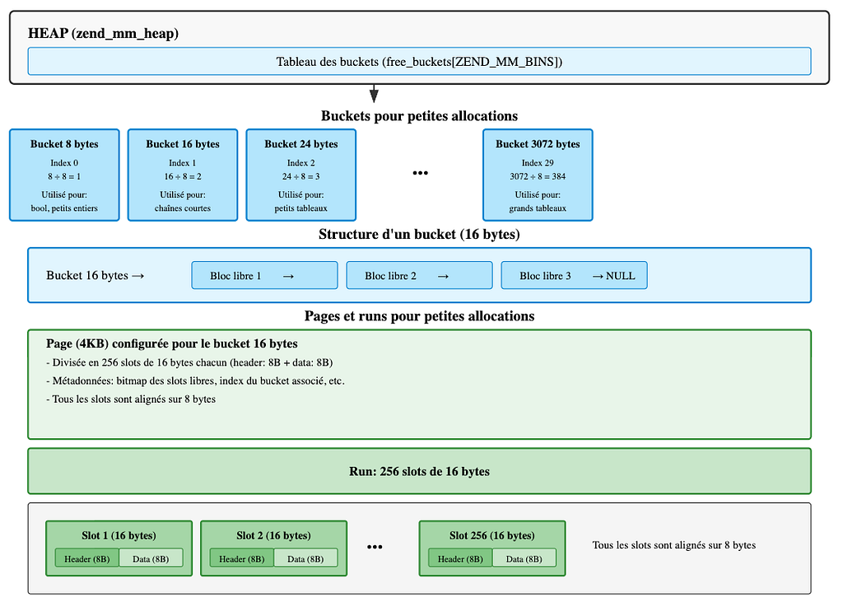Screen dimensions: 843x616
Task: Click the Slot 2 (16 bytes) title
Action: [273, 535]
